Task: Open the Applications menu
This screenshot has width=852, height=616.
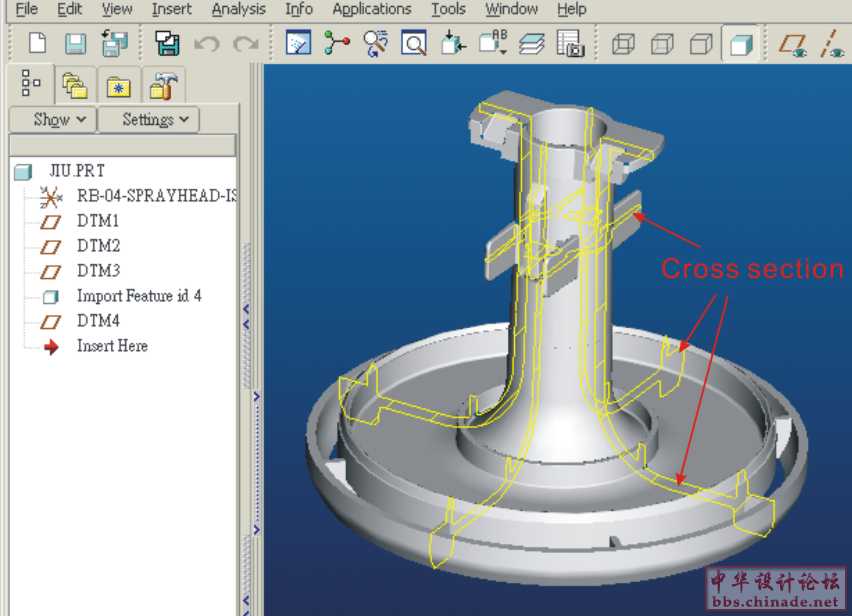Action: click(372, 9)
